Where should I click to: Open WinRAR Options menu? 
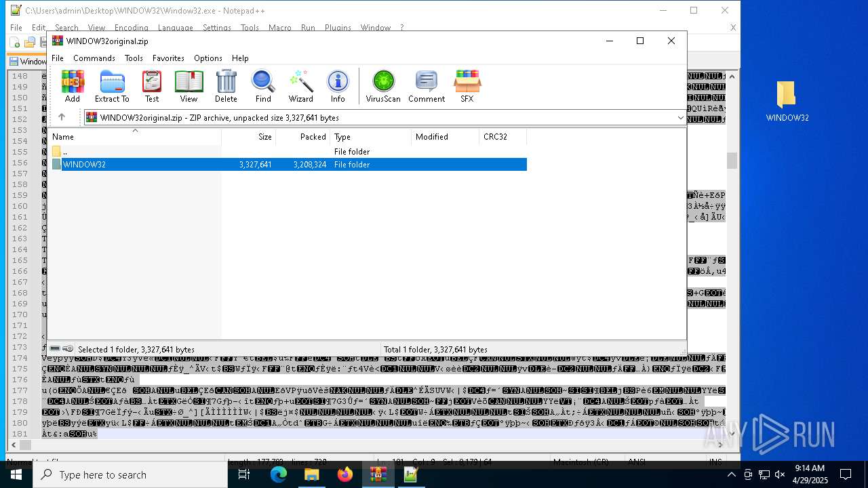pyautogui.click(x=208, y=58)
